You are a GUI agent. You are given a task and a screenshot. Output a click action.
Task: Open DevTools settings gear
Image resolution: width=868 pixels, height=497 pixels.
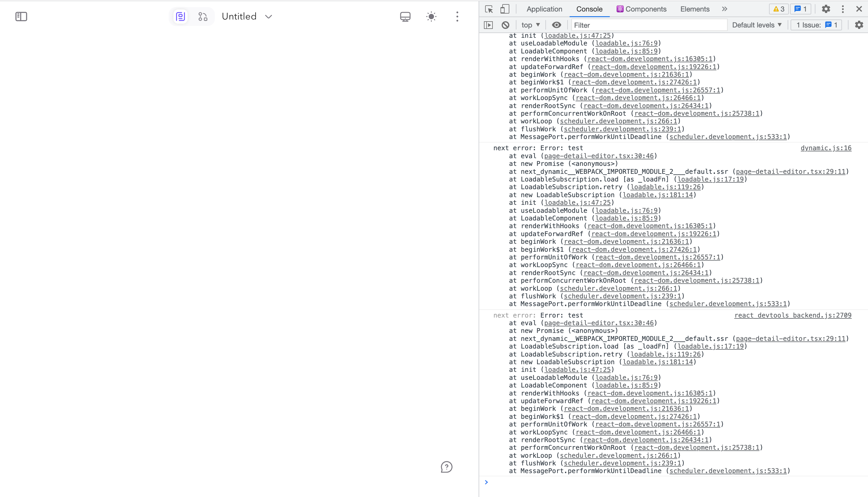(826, 9)
